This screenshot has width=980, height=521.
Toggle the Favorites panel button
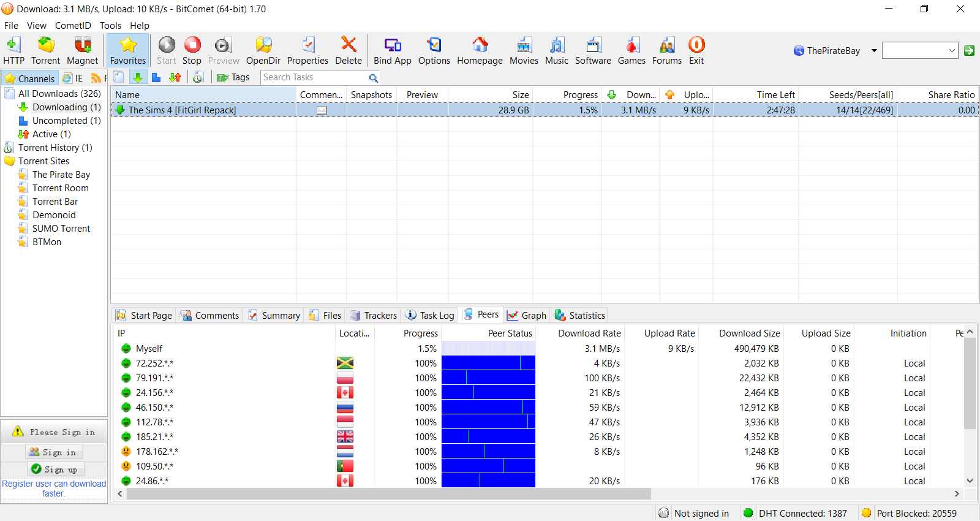(x=128, y=50)
